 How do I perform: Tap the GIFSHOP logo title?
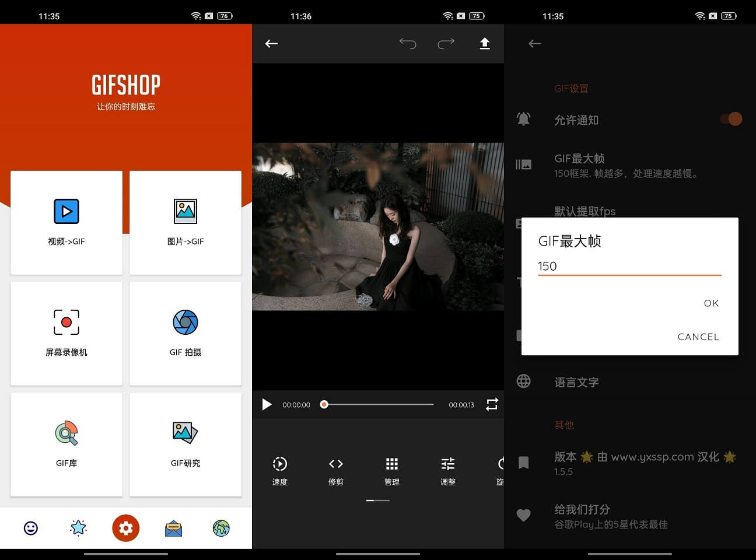pos(126,85)
